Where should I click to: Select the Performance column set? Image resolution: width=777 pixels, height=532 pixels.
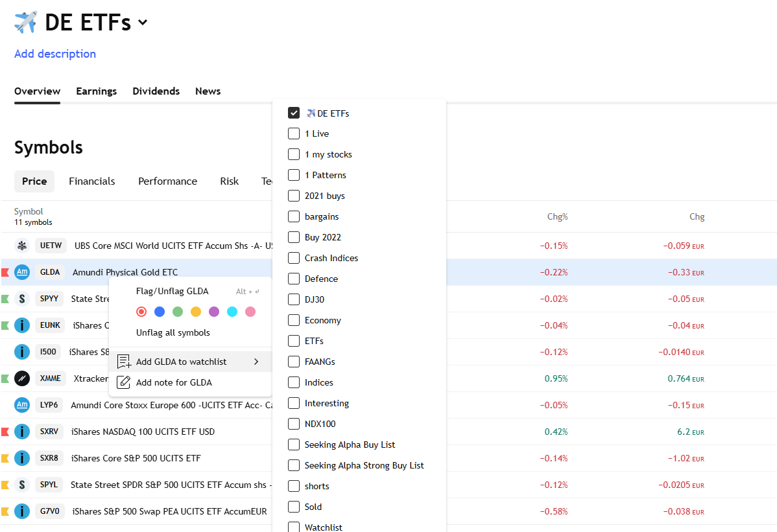[167, 181]
